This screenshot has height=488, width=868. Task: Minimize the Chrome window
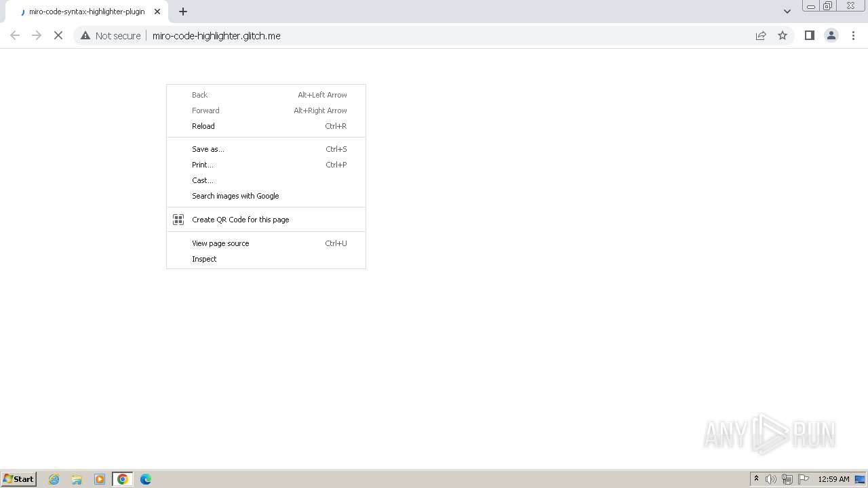pos(810,6)
